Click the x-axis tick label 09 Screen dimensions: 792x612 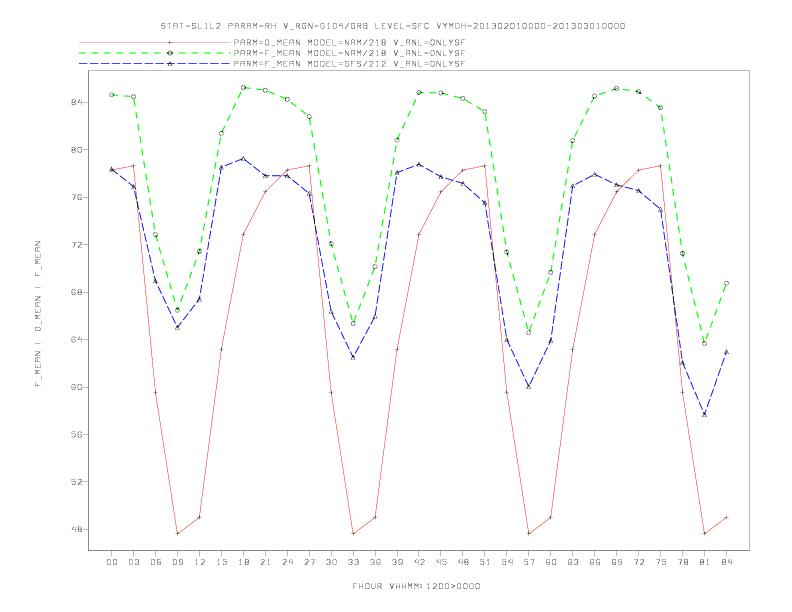coord(177,562)
